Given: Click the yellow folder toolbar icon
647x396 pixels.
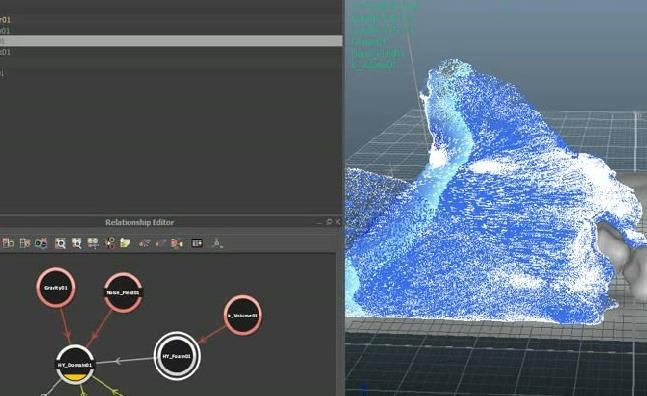Looking at the screenshot, I should click(125, 243).
